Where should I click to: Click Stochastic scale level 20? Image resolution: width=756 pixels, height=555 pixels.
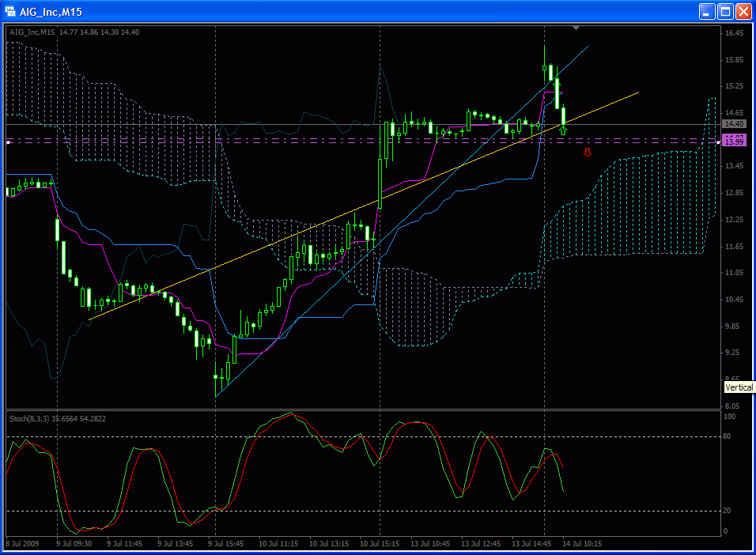tap(727, 511)
